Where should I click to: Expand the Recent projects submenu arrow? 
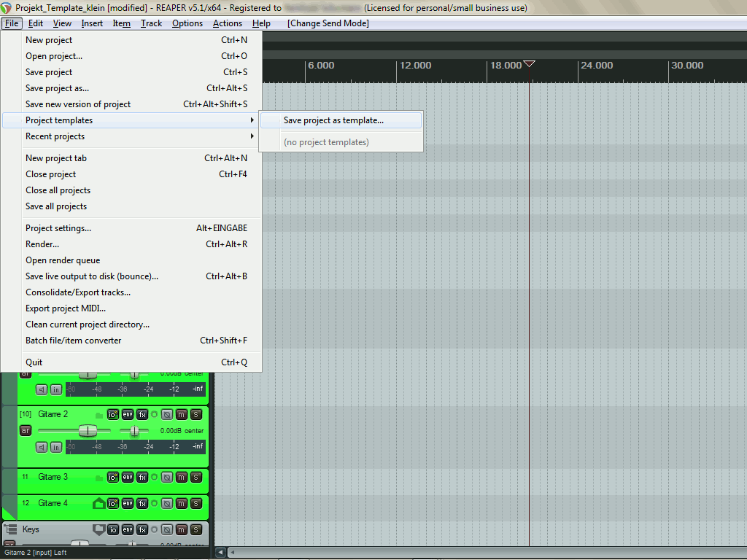[252, 136]
